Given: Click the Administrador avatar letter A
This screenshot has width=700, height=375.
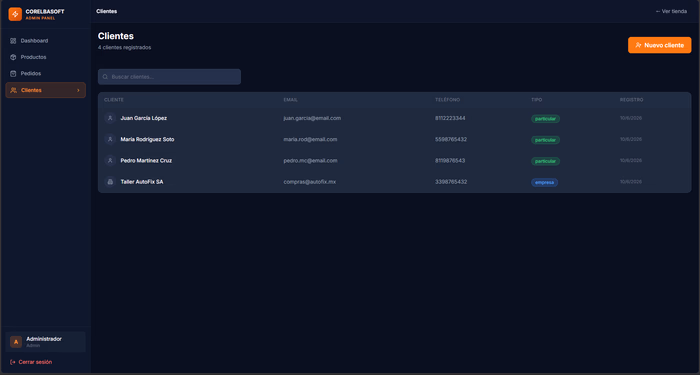Looking at the screenshot, I should pyautogui.click(x=16, y=342).
